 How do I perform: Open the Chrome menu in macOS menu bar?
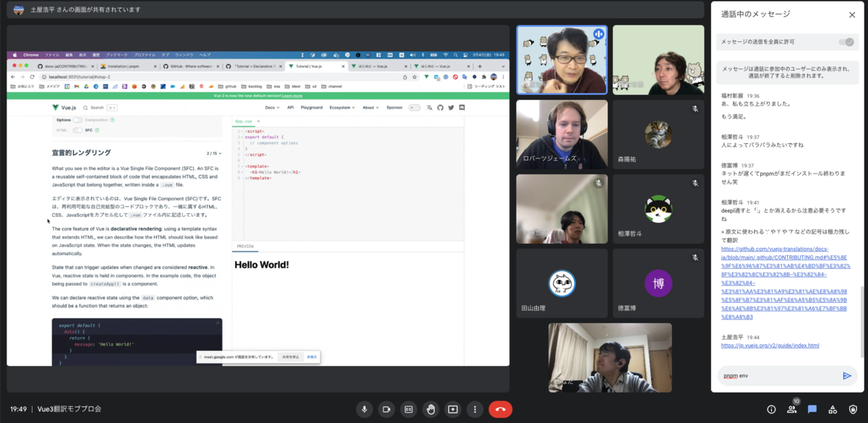(31, 55)
